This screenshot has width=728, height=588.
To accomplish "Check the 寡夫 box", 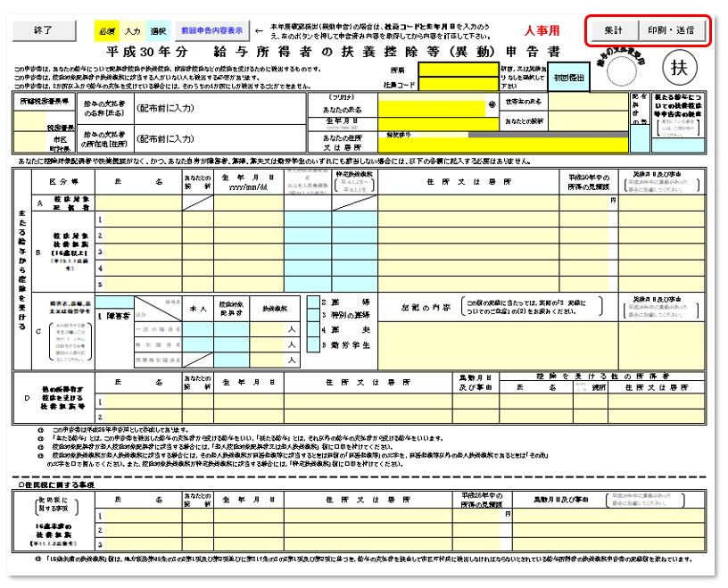I will click(x=313, y=330).
